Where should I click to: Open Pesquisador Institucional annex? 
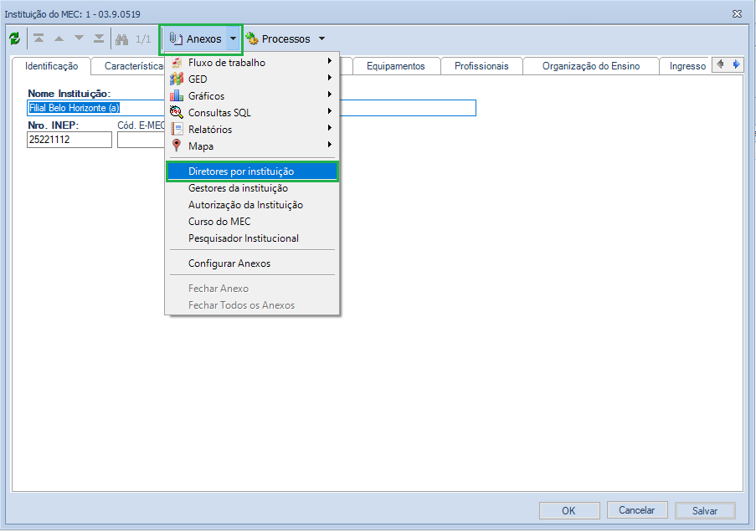coord(252,238)
